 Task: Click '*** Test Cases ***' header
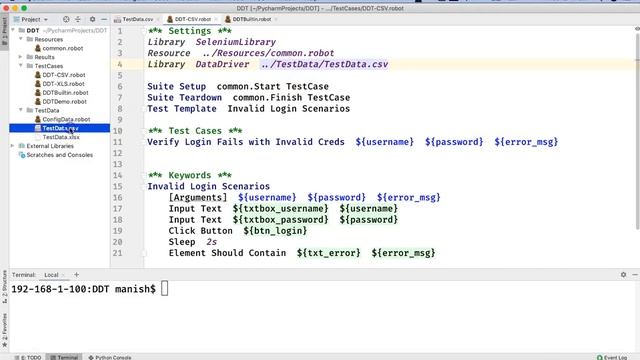(195, 131)
